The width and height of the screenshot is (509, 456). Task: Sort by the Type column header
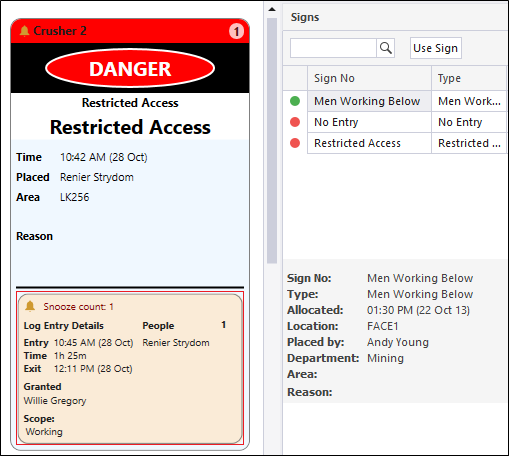coord(469,78)
